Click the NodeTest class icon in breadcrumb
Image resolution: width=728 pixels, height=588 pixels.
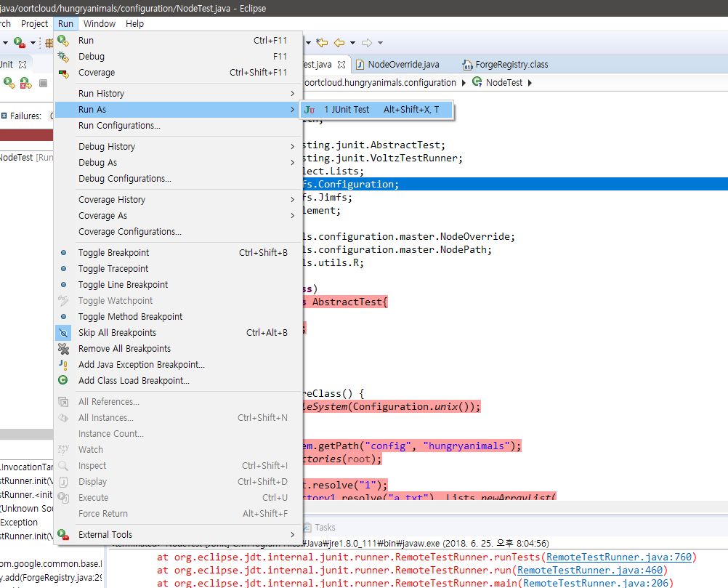(x=477, y=82)
